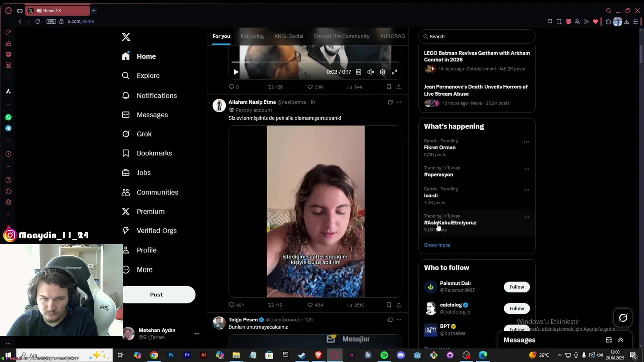Play the video at top of feed
This screenshot has height=362, width=644.
[236, 72]
